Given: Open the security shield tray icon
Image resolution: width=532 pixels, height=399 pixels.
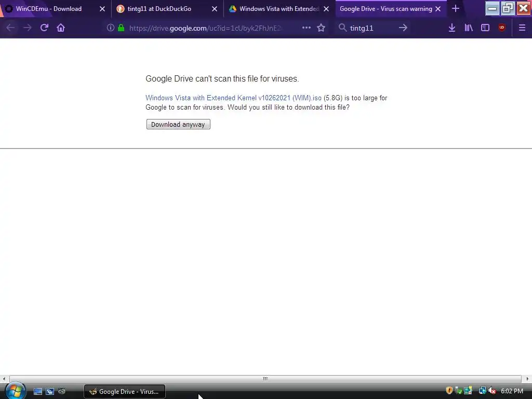Looking at the screenshot, I should (x=449, y=391).
